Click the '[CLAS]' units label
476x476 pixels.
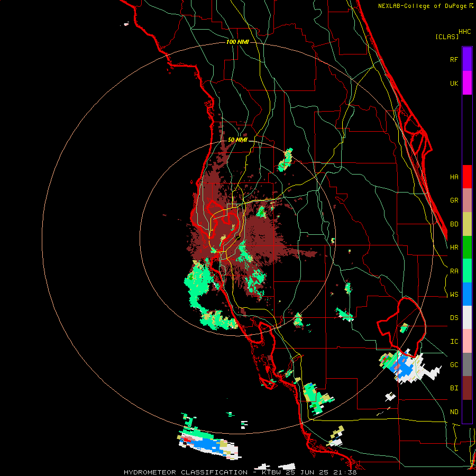coord(447,37)
